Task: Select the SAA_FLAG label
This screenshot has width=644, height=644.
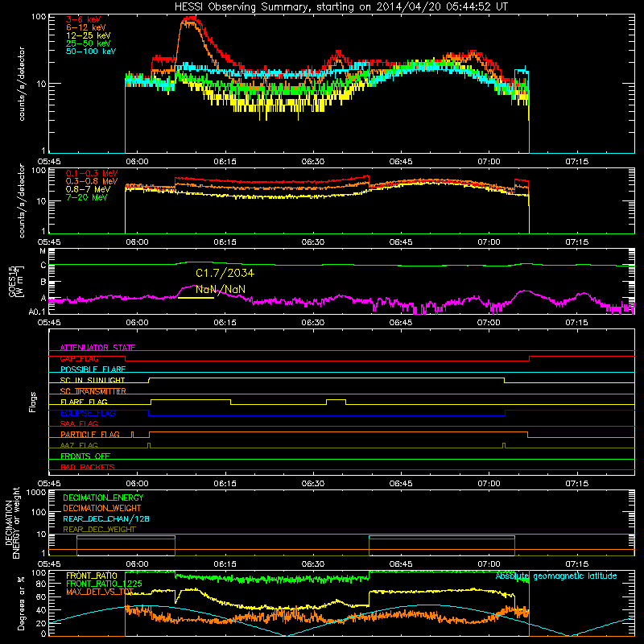Action: tap(79, 423)
